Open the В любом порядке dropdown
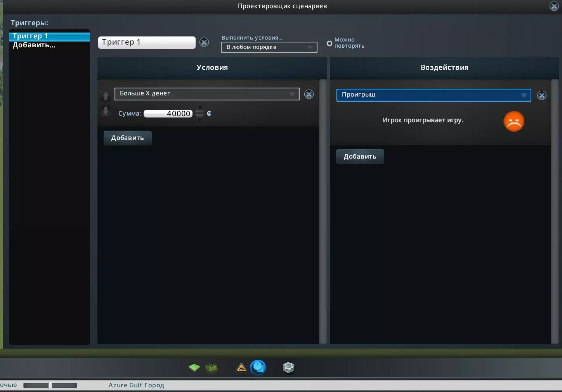The height and width of the screenshot is (392, 562). click(269, 47)
